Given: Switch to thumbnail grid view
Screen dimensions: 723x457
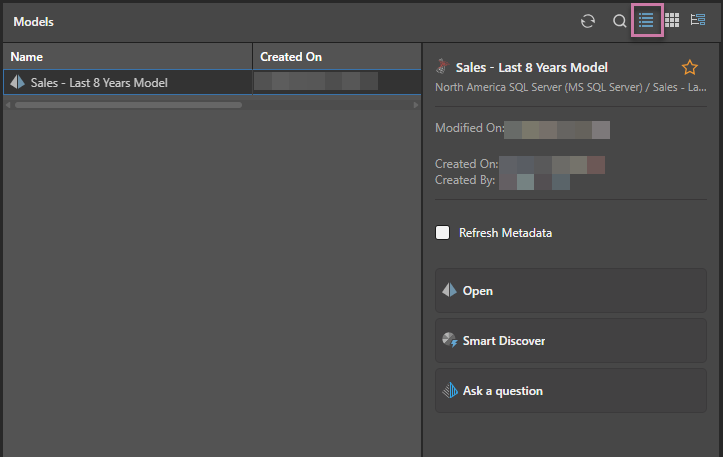Looking at the screenshot, I should tap(672, 21).
